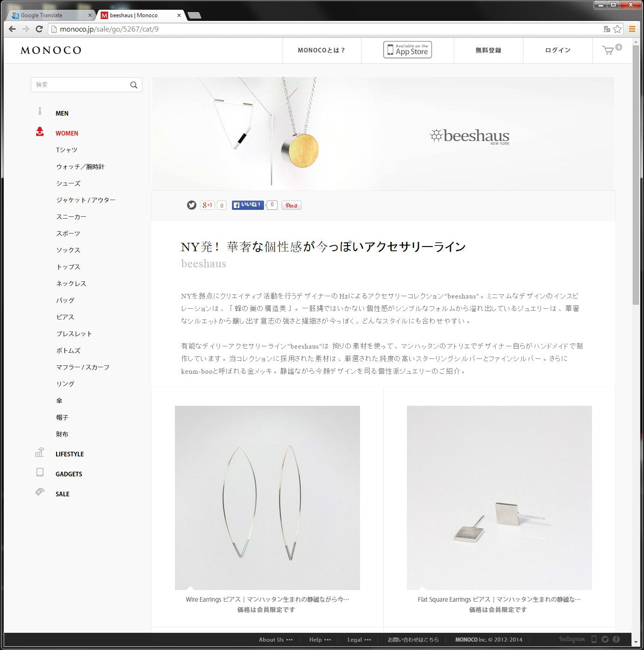Open the LIFESTYLE category

point(70,454)
